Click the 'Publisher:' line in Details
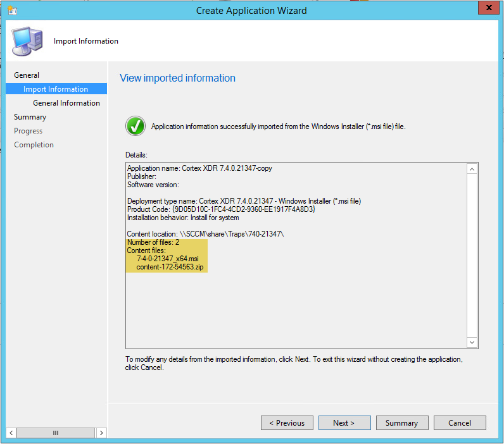The width and height of the screenshot is (504, 444). pyautogui.click(x=142, y=176)
